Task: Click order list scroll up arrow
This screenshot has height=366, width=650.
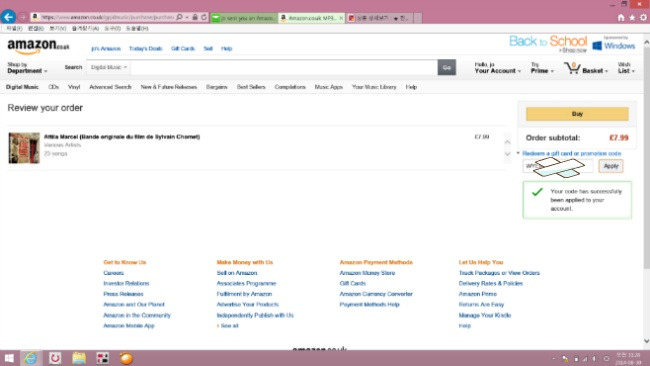Action: point(507,142)
